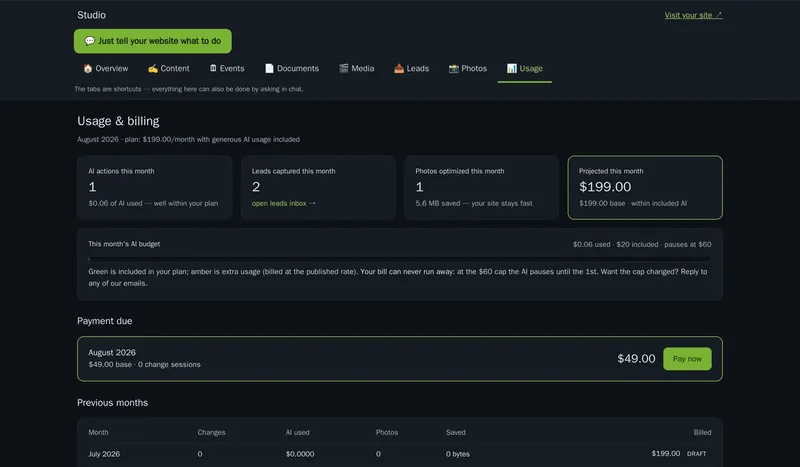Image resolution: width=800 pixels, height=467 pixels.
Task: Click '$0.06 of AI used — well within your plan'
Action: (153, 203)
